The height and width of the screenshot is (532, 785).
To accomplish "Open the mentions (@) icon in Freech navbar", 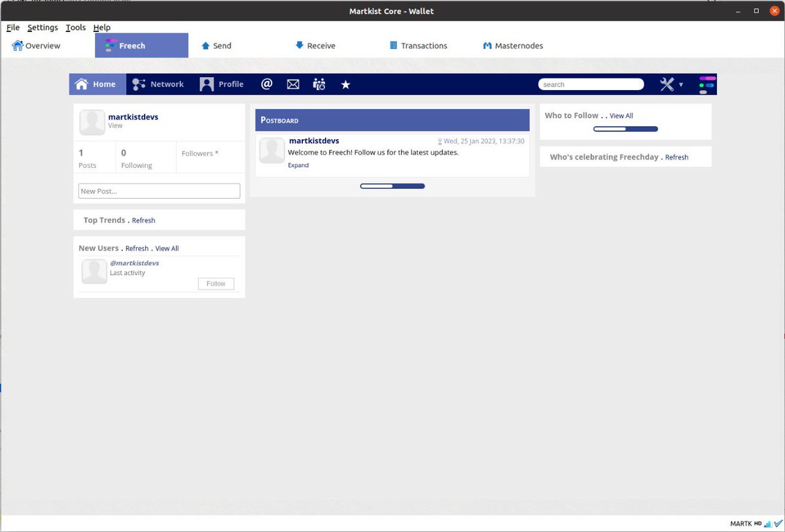I will [266, 84].
